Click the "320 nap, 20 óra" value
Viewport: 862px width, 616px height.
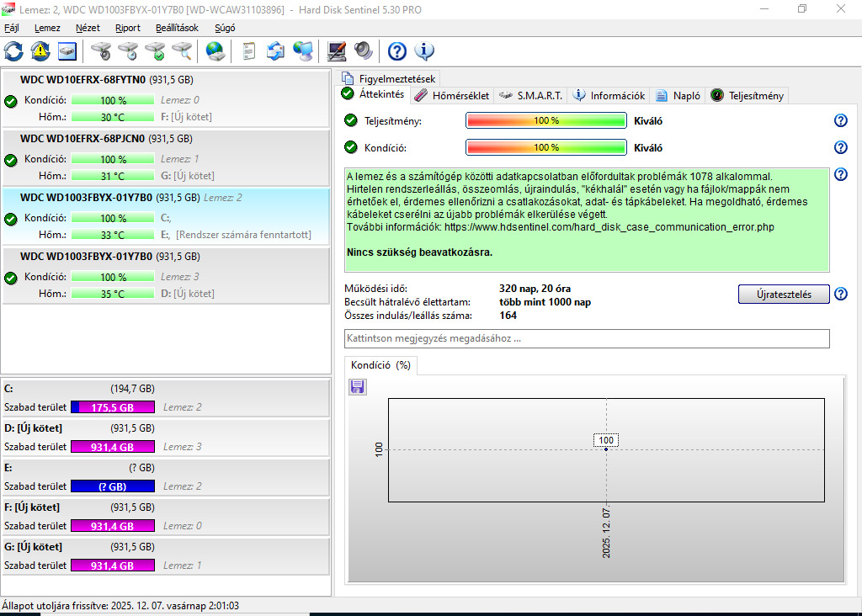[x=535, y=289]
